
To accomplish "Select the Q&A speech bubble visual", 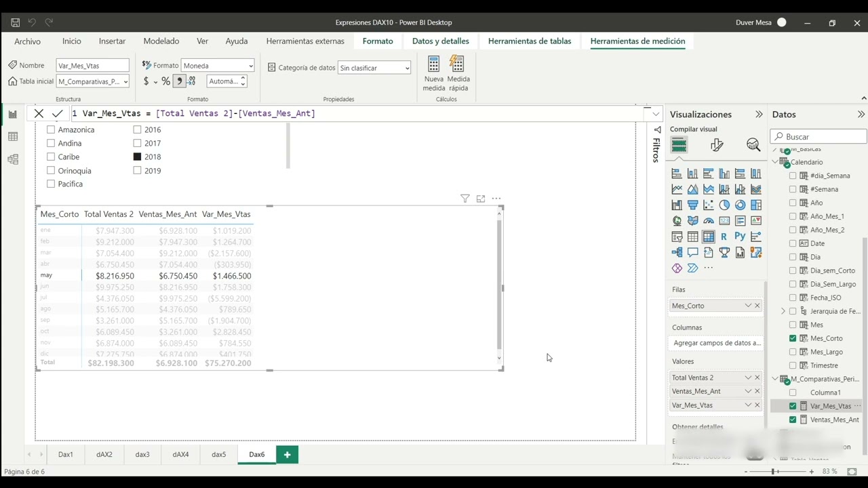I will [x=692, y=252].
